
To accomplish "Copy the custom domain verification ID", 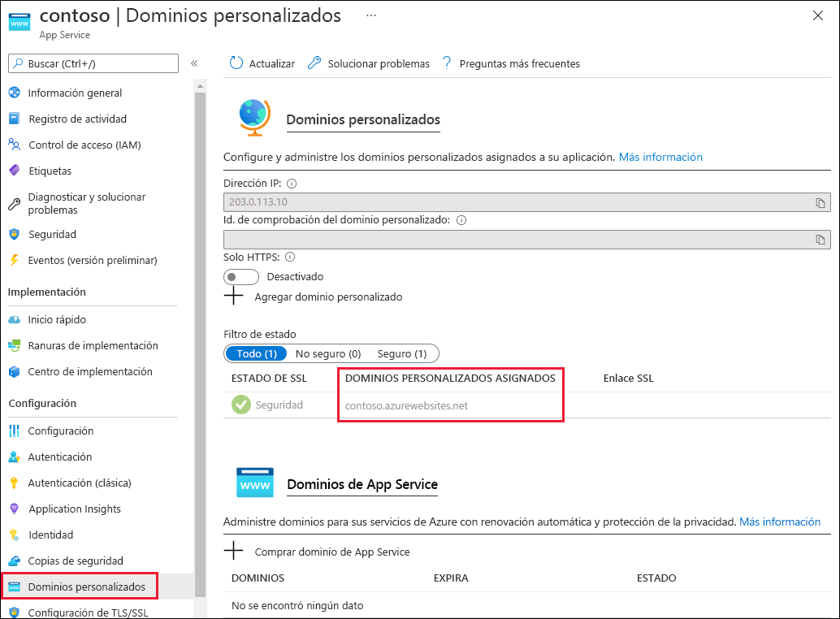I will 821,239.
